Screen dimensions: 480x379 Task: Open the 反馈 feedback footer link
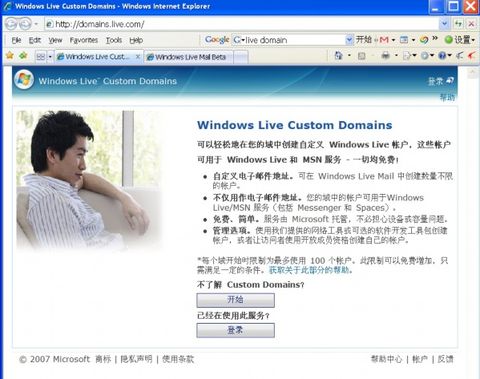[x=445, y=359]
